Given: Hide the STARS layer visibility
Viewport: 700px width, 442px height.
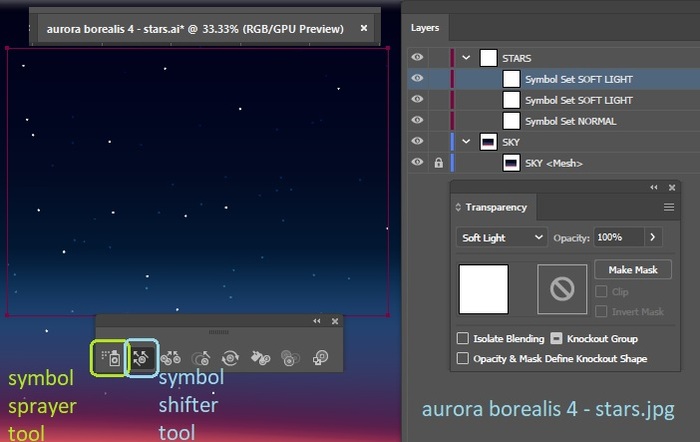Looking at the screenshot, I should (x=417, y=58).
